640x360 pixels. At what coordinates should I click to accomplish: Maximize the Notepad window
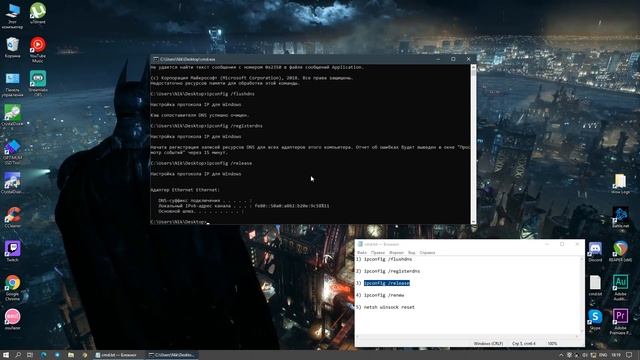point(562,244)
